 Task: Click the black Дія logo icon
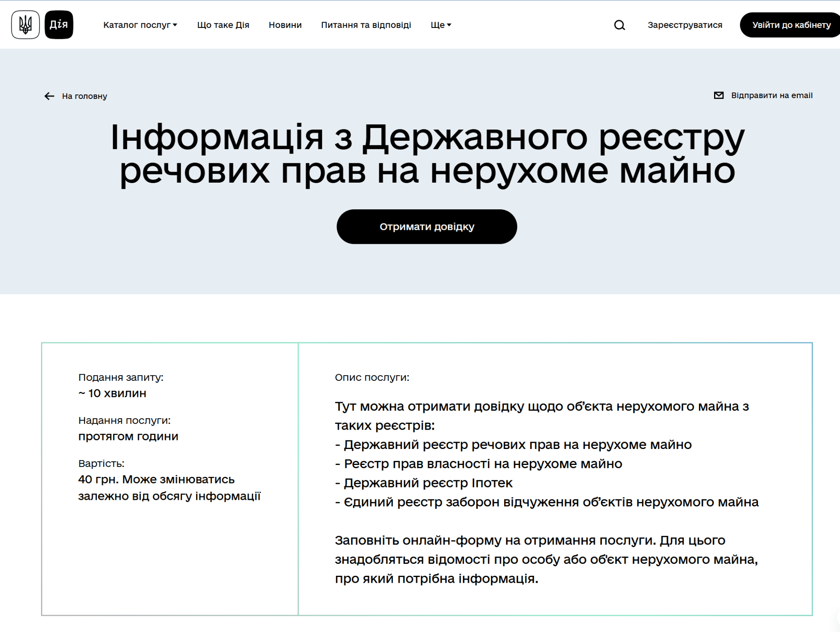tap(59, 25)
